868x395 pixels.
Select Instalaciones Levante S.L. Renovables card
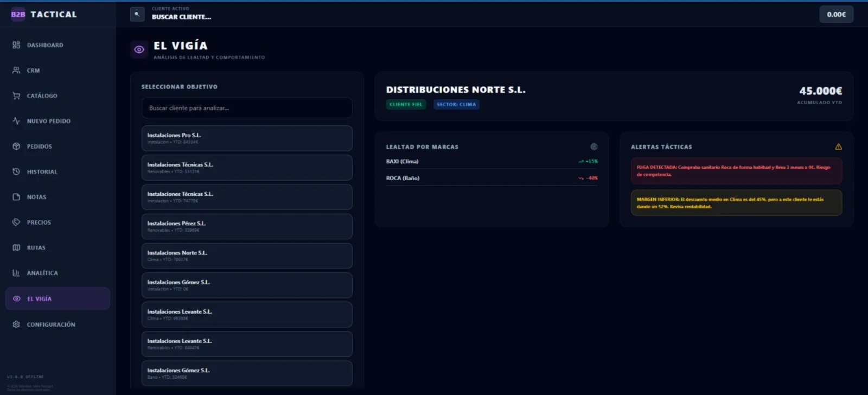point(247,344)
